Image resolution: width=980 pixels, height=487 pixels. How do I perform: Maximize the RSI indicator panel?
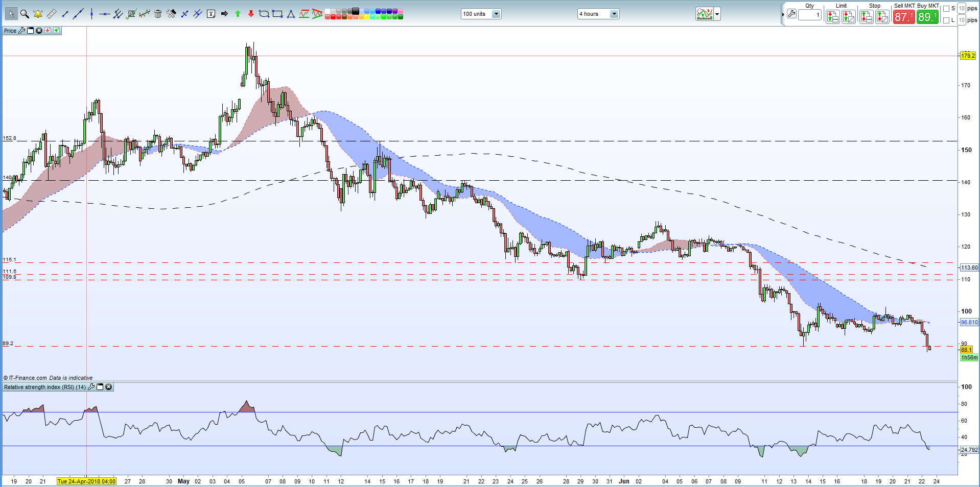(x=100, y=387)
